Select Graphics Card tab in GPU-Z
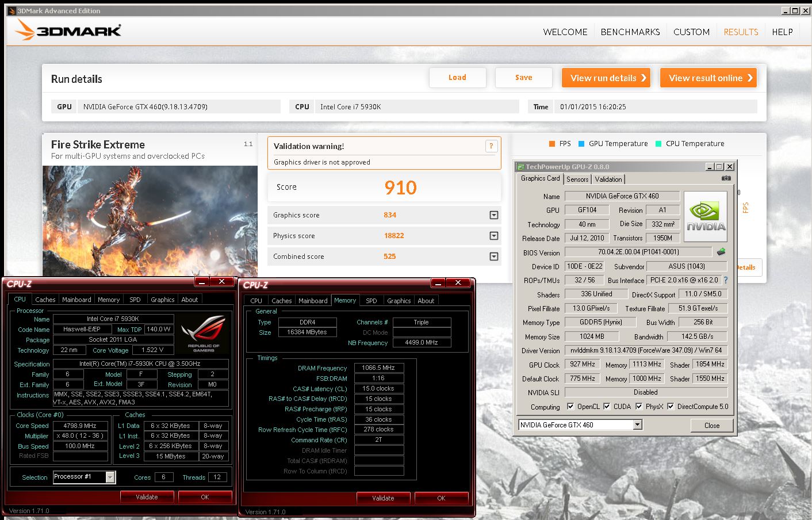 click(x=540, y=178)
